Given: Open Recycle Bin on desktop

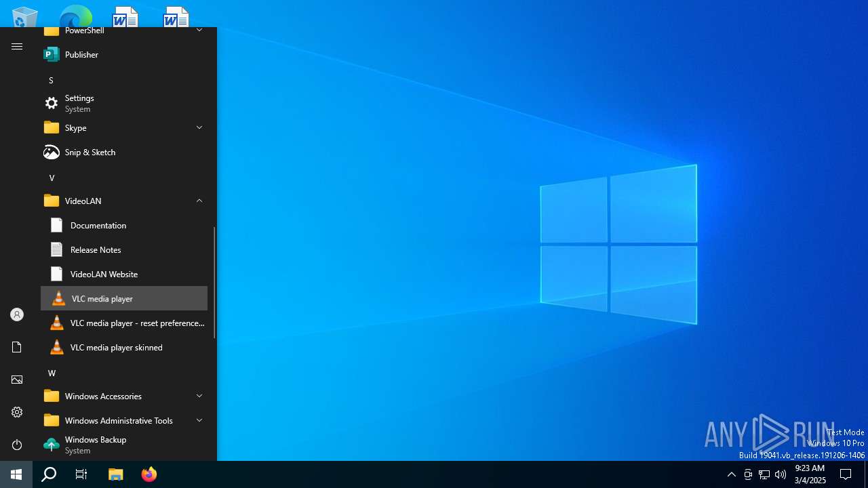Looking at the screenshot, I should (24, 17).
